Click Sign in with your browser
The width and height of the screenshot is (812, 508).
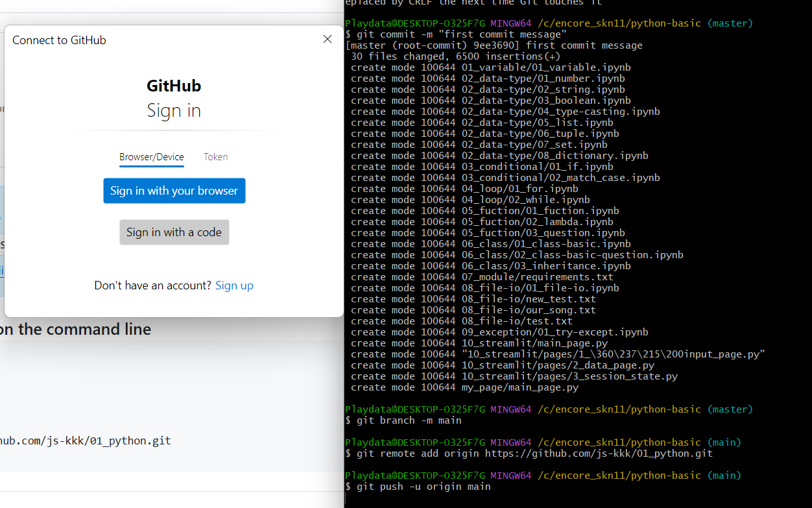174,191
